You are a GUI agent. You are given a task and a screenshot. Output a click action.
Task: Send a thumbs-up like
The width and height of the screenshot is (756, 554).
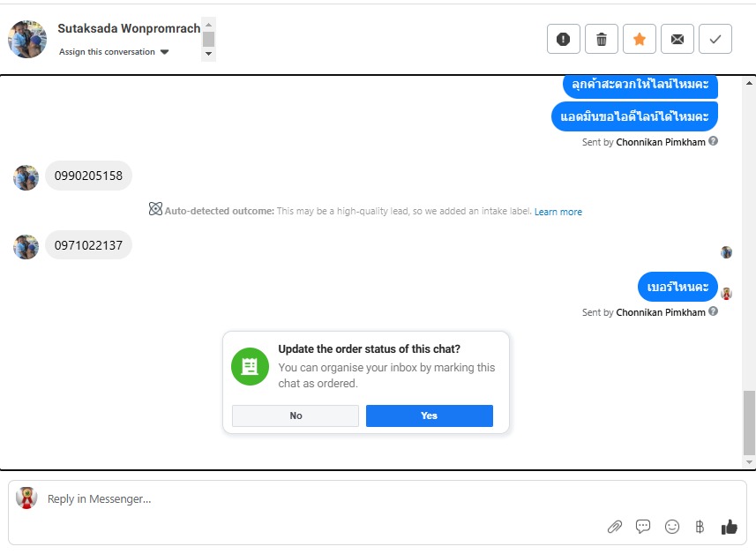pos(729,527)
